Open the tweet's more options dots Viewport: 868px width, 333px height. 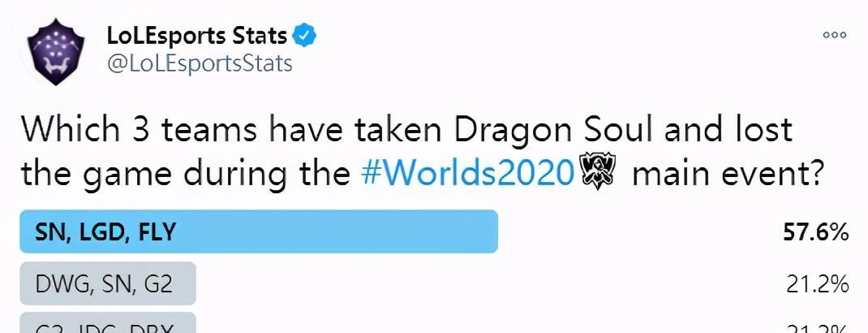pyautogui.click(x=834, y=34)
